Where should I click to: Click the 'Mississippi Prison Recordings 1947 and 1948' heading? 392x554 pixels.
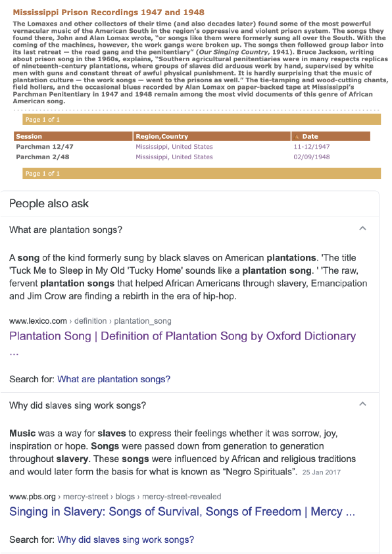(109, 13)
